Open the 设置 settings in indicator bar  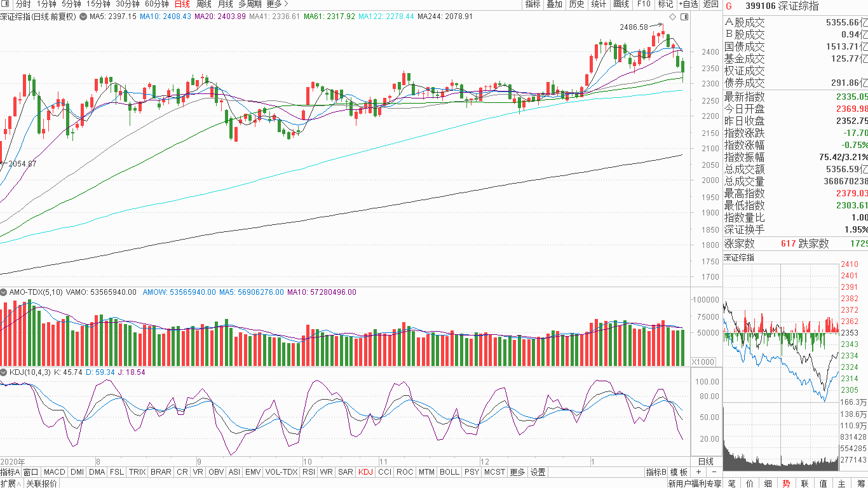click(x=538, y=472)
